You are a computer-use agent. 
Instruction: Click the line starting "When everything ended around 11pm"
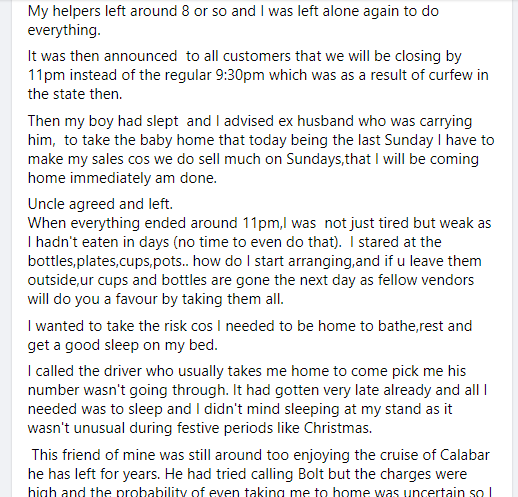(x=259, y=223)
